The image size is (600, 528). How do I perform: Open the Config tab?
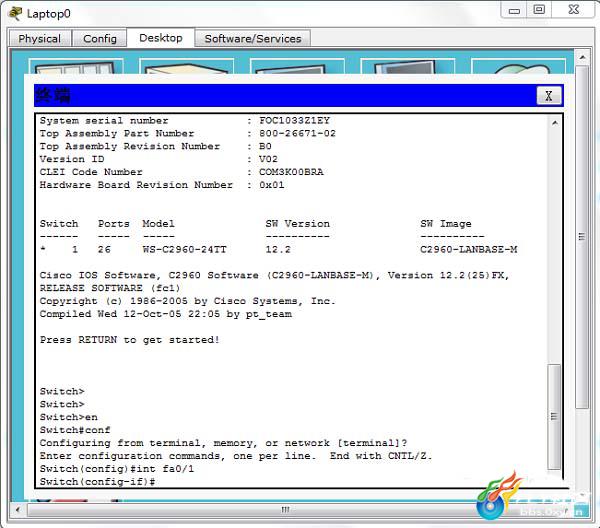99,39
